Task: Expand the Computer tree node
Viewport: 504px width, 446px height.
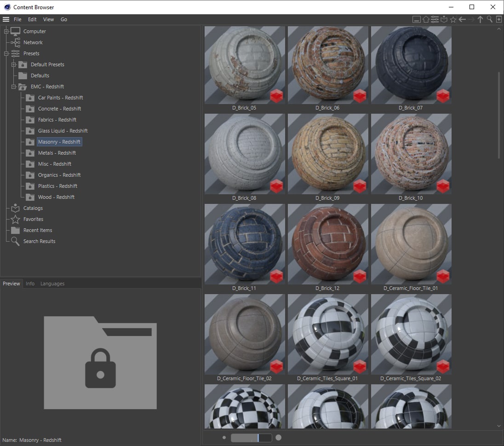Action: click(x=6, y=32)
